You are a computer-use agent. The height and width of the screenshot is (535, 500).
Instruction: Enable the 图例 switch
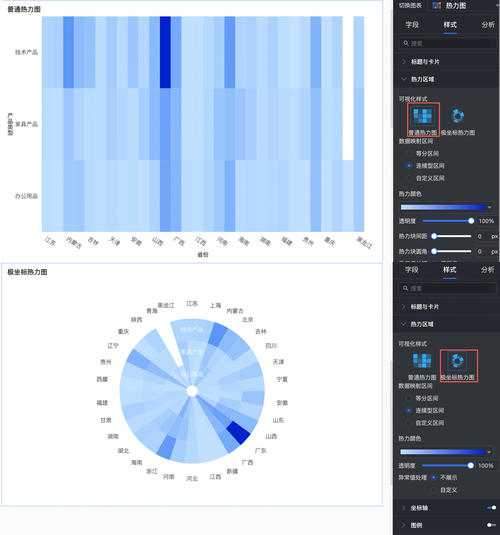click(491, 525)
